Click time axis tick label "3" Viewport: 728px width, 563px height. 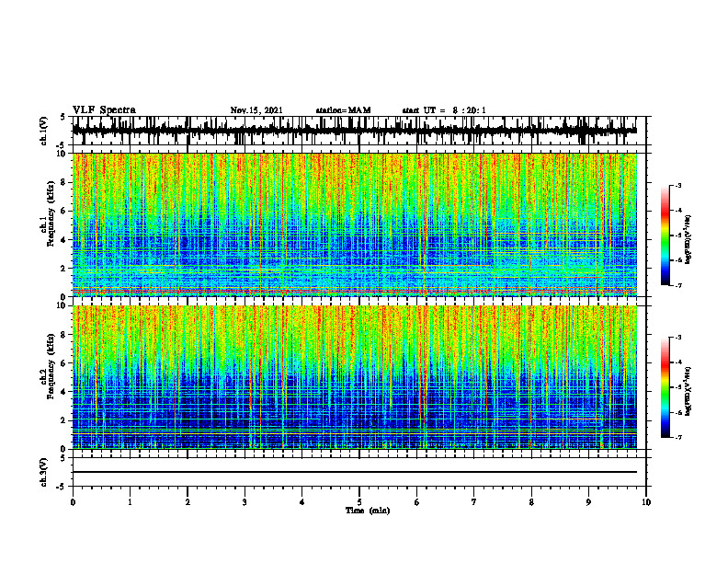click(x=245, y=502)
